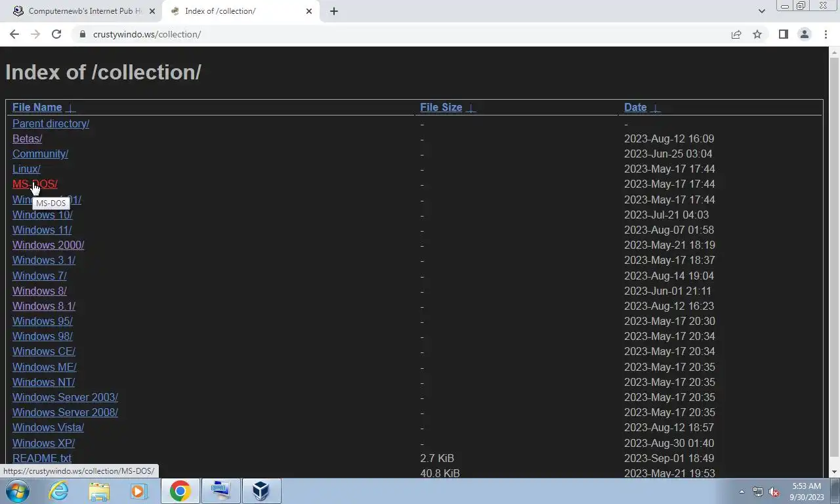Click the date 2023-Jun-25 03:04
The image size is (840, 504).
point(668,154)
